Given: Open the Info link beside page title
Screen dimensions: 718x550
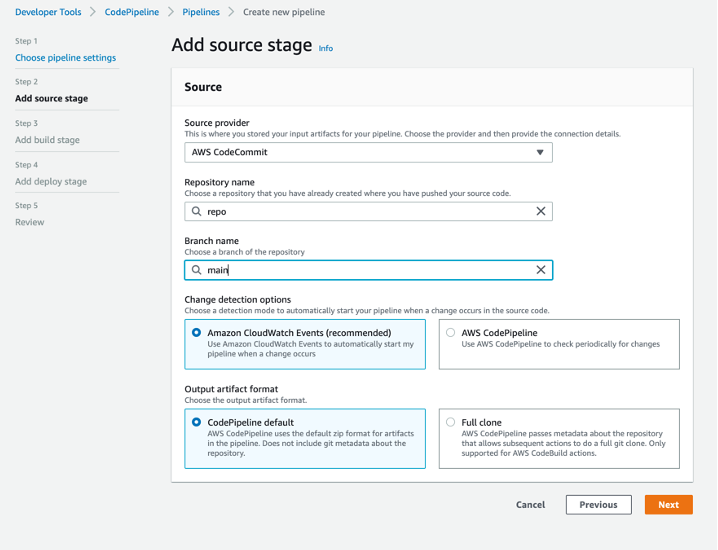Looking at the screenshot, I should (x=326, y=48).
